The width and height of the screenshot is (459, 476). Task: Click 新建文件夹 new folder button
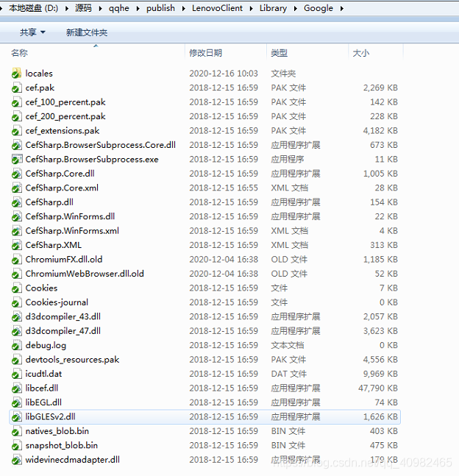click(87, 32)
